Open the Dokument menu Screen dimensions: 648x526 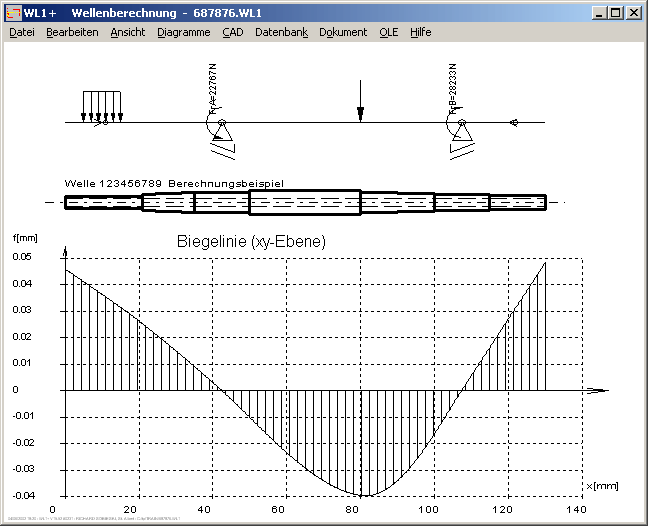[x=343, y=32]
